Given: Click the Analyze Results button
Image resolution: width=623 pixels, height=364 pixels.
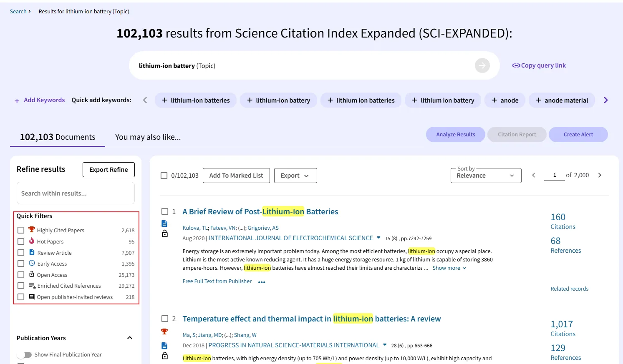Looking at the screenshot, I should (455, 134).
